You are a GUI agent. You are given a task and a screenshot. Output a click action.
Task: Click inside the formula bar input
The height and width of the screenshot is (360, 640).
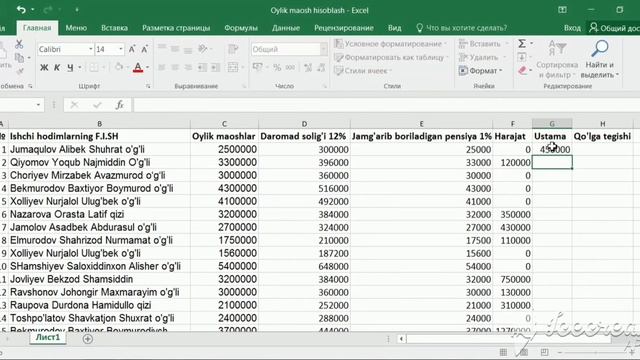coord(386,105)
